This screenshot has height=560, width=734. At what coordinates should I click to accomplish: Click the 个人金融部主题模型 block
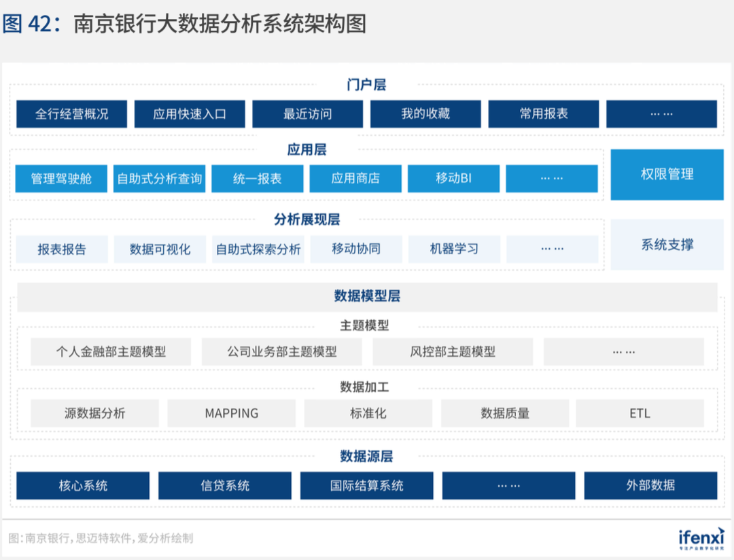(x=111, y=351)
